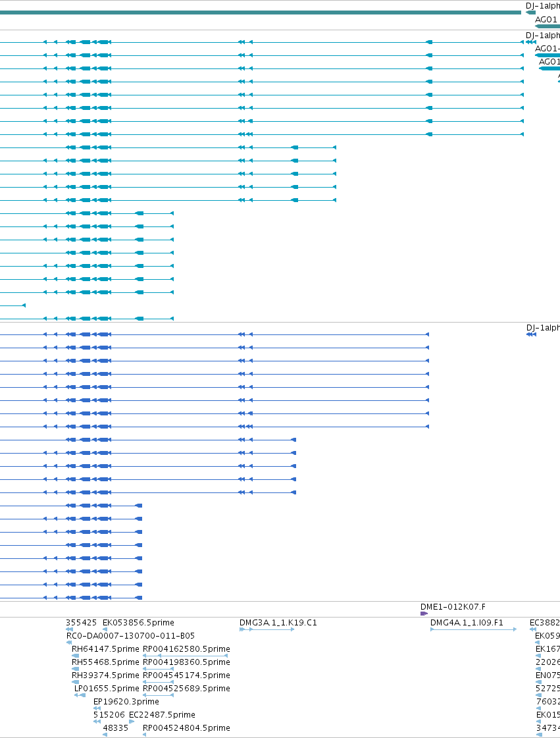Image resolution: width=560 pixels, height=738 pixels.
Task: Select the DMG4A.1_1.I09.F1 arrow feature line
Action: pyautogui.click(x=473, y=629)
